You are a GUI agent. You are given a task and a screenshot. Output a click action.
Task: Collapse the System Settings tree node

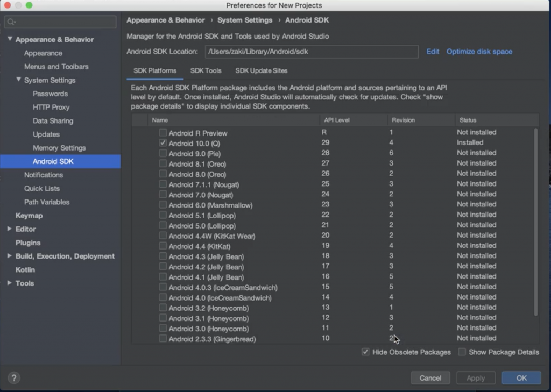(18, 80)
